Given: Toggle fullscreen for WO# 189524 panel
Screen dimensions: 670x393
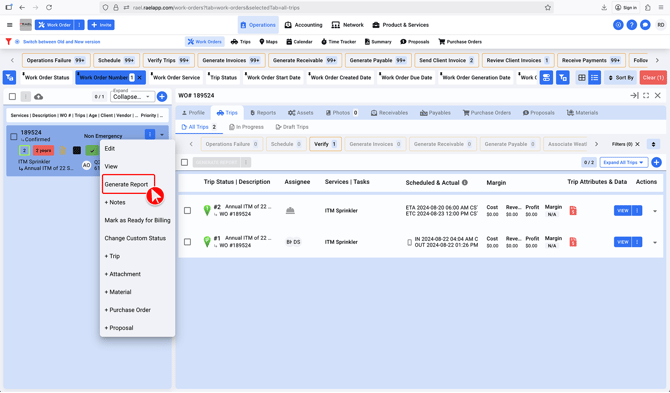Looking at the screenshot, I should (646, 96).
